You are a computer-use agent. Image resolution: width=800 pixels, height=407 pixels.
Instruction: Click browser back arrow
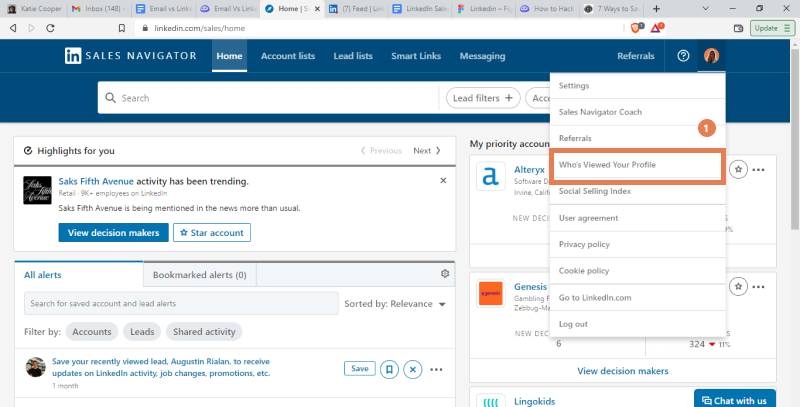coord(13,28)
